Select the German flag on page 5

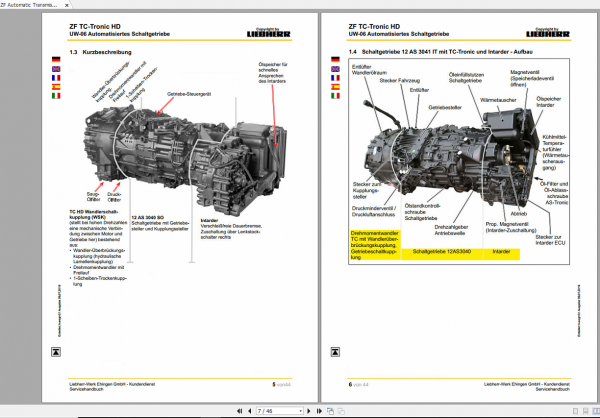56,59
